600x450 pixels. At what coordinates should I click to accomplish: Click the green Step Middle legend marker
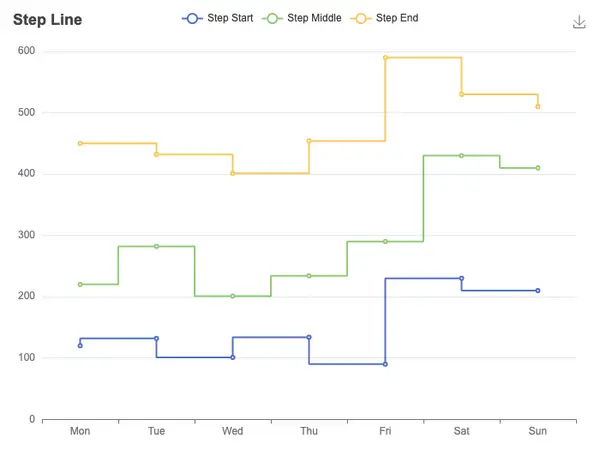[272, 18]
